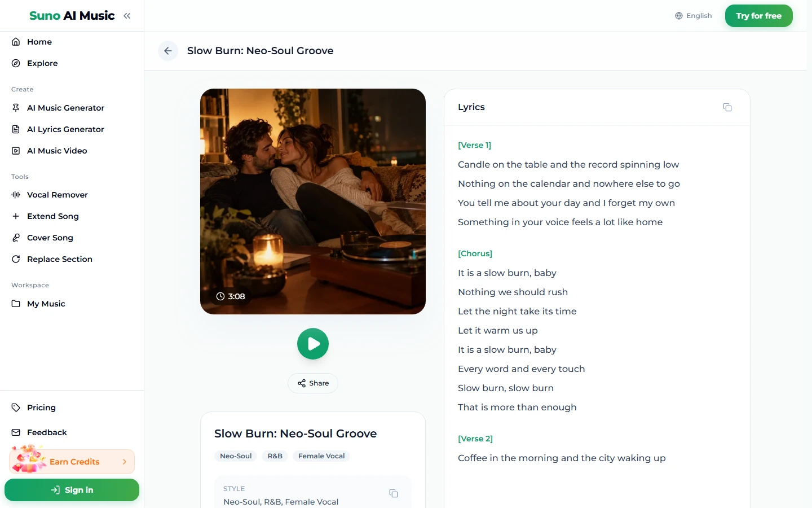Click the Feedback envelope icon
This screenshot has width=812, height=508.
[16, 432]
